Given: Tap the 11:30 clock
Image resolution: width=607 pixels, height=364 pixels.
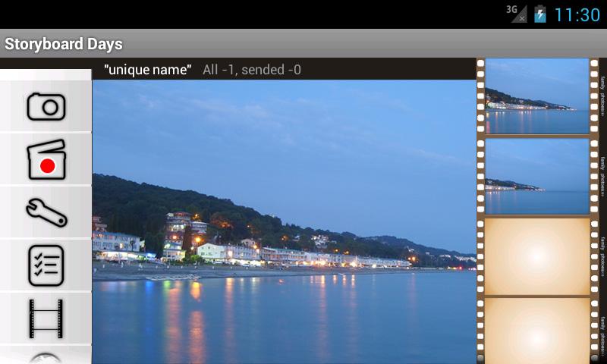Looking at the screenshot, I should point(577,15).
